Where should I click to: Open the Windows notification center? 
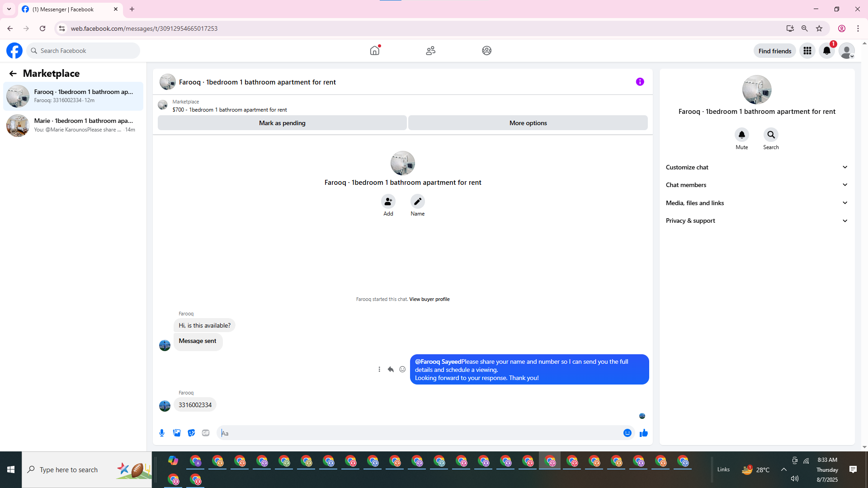tap(853, 470)
